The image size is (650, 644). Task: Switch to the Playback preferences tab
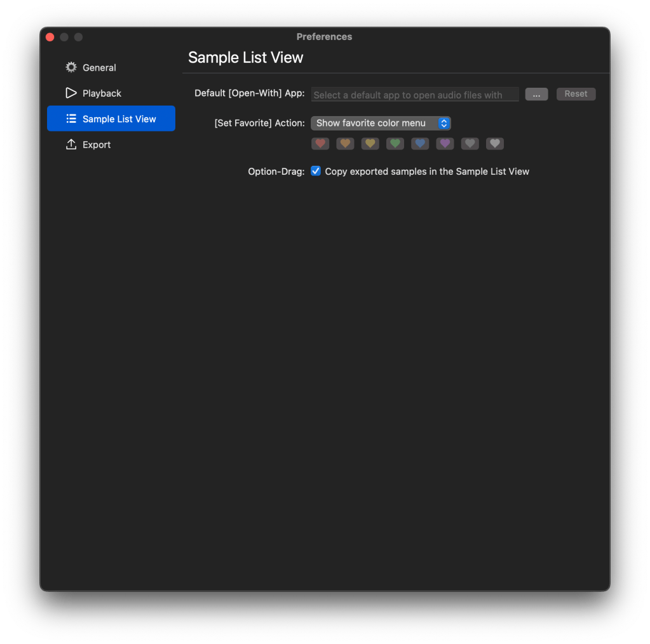(x=102, y=93)
